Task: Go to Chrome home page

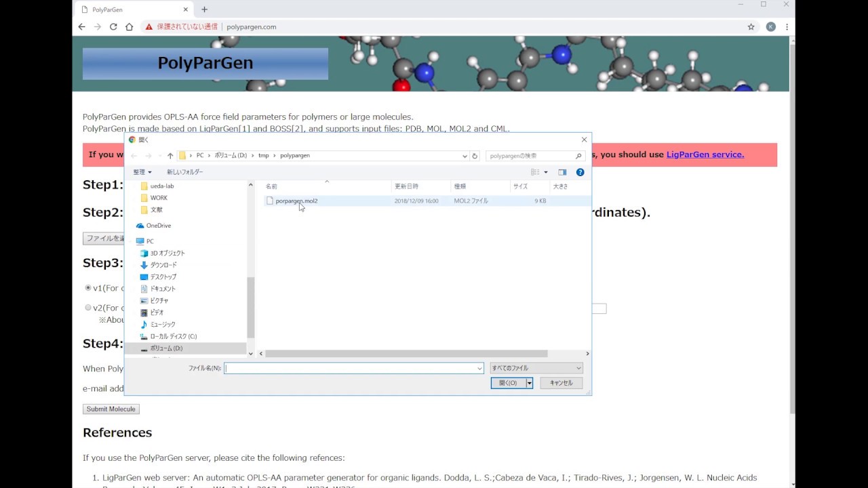Action: [129, 26]
